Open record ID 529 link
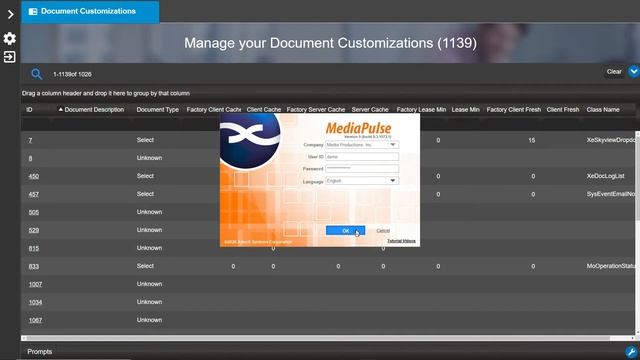This screenshot has width=640, height=360. click(34, 230)
